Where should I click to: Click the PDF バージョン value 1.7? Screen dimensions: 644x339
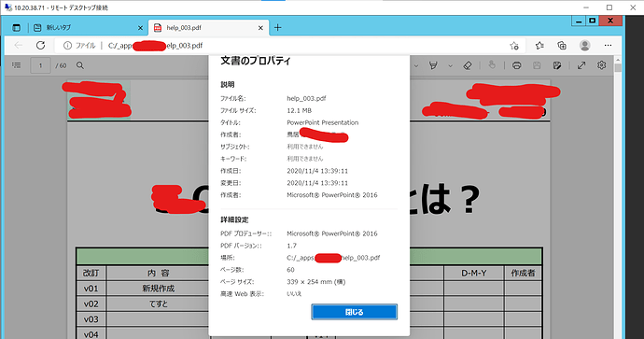(291, 246)
